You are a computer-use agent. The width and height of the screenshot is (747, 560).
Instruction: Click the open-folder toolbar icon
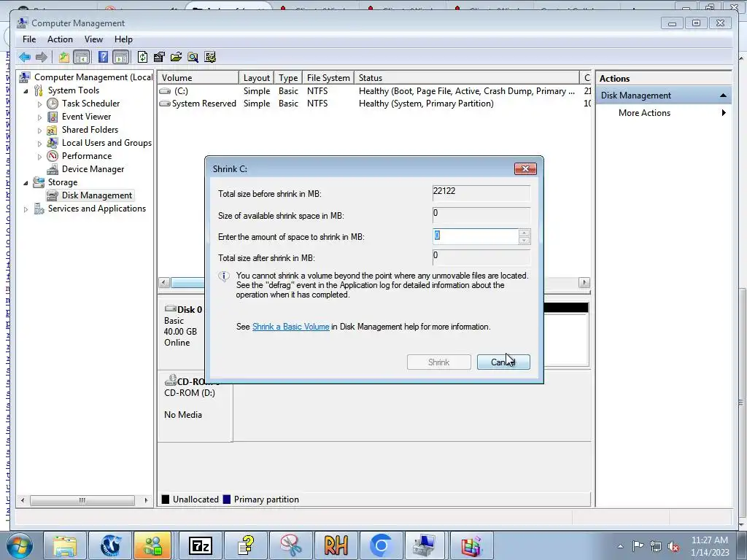click(x=177, y=57)
